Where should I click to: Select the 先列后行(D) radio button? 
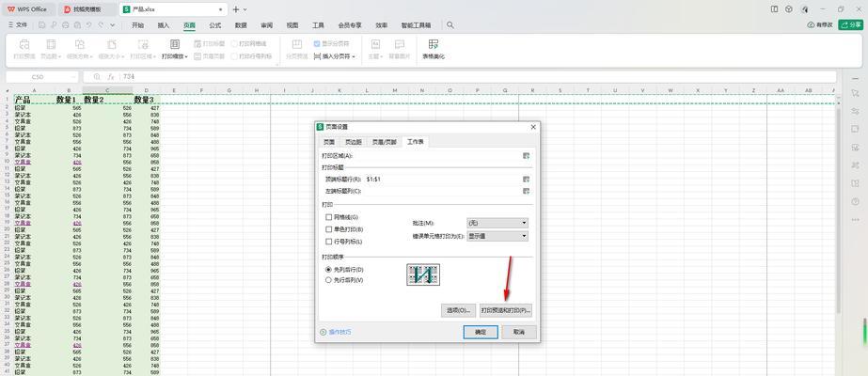(x=329, y=269)
